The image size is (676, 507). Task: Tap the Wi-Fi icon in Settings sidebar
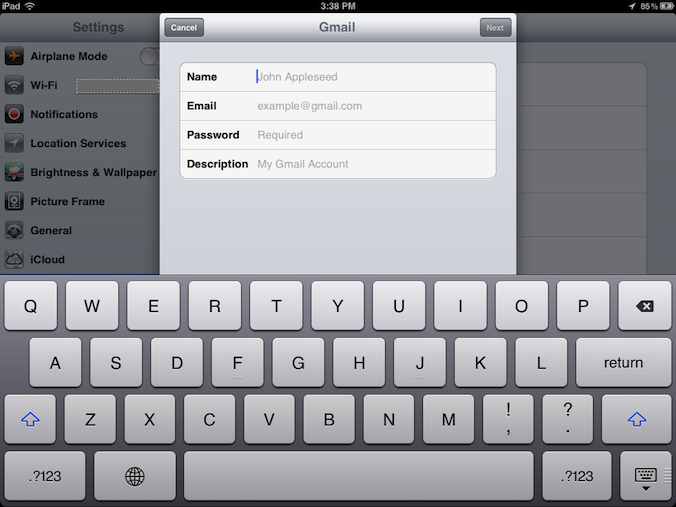(14, 85)
